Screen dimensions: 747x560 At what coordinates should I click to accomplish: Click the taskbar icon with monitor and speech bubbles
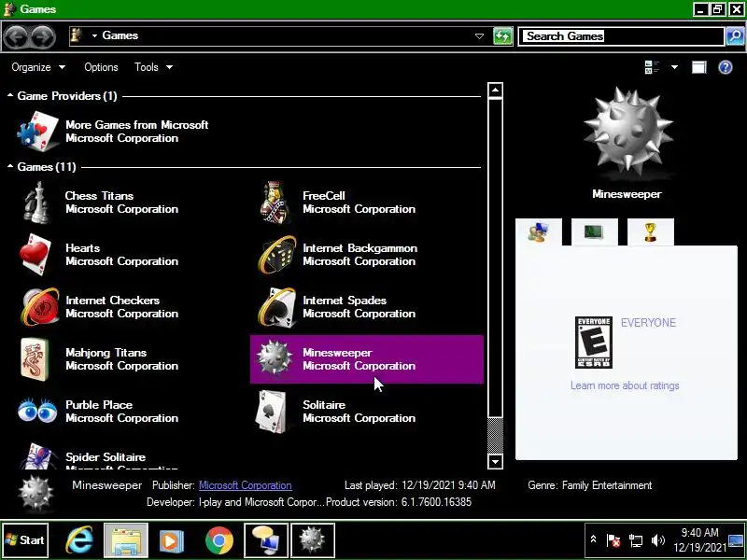click(x=266, y=540)
